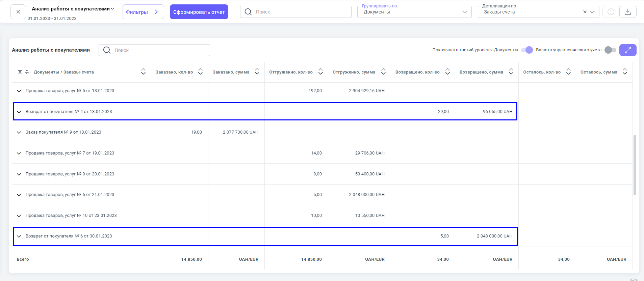The width and height of the screenshot is (644, 281).
Task: Click the info circle icon
Action: [x=611, y=12]
